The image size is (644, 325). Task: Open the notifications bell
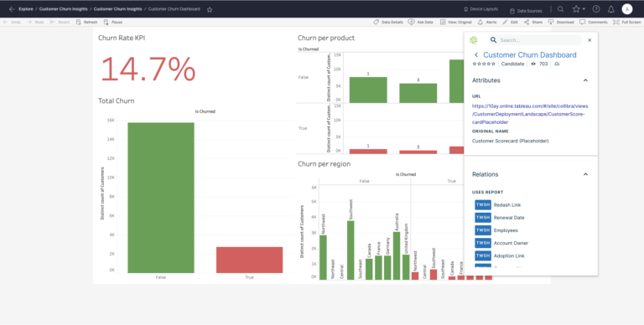tap(611, 9)
